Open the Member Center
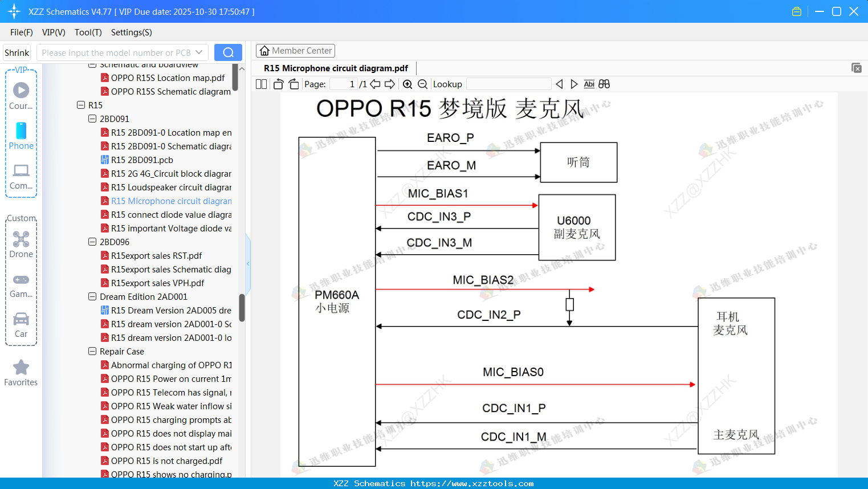 click(x=295, y=51)
